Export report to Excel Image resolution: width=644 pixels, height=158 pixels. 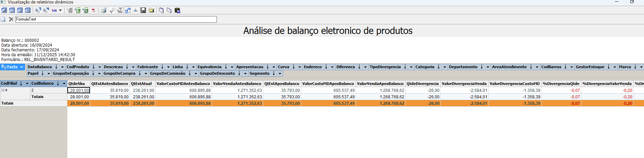tap(78, 10)
